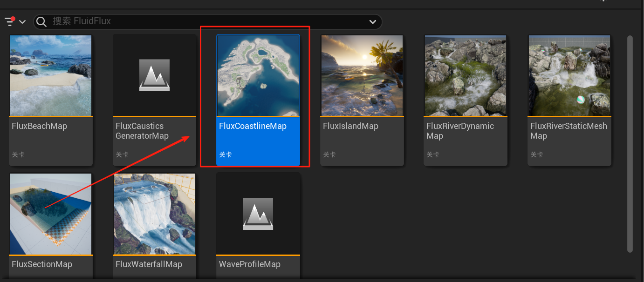Click the FluxCoastlineMap name label
Image resolution: width=644 pixels, height=282 pixels.
click(x=253, y=126)
